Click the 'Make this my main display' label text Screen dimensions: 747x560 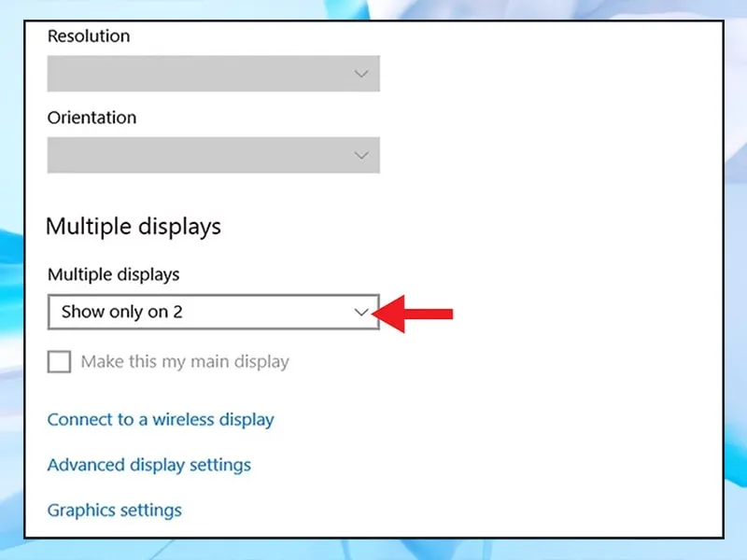[x=185, y=361]
